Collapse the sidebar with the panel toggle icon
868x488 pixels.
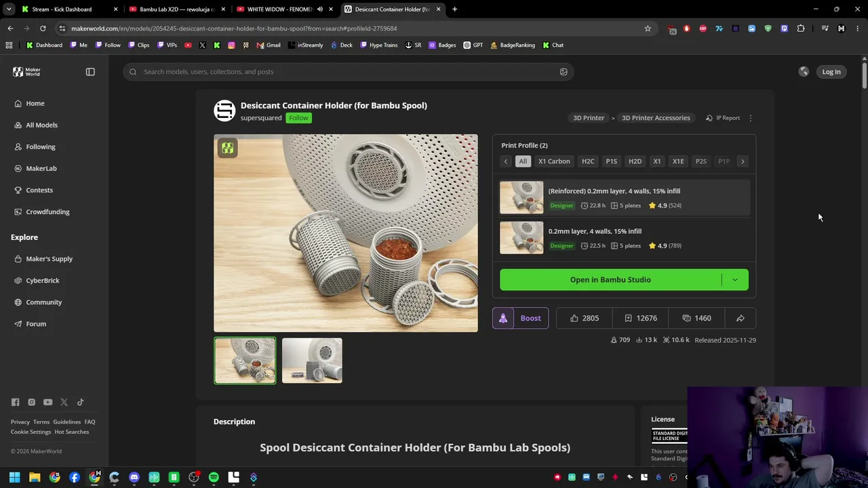[x=90, y=72]
